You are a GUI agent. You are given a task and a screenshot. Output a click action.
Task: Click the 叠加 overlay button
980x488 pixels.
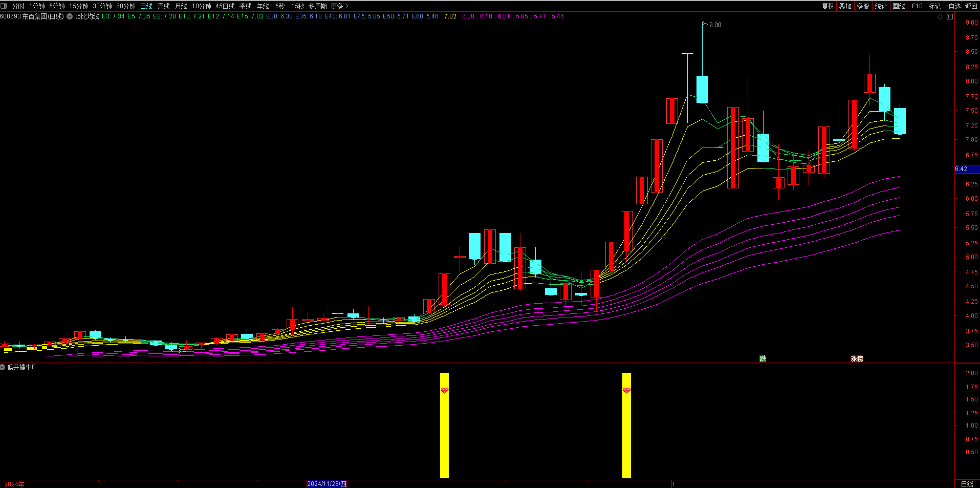(x=845, y=6)
